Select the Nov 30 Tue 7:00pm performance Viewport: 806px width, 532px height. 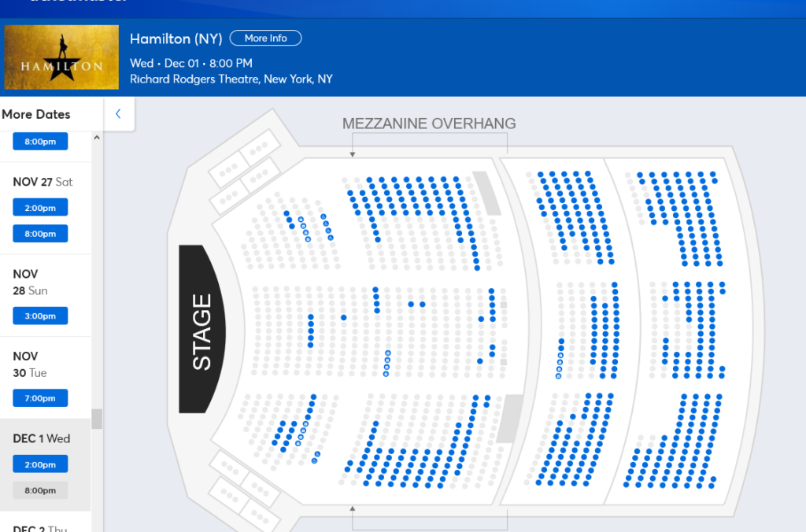[40, 398]
